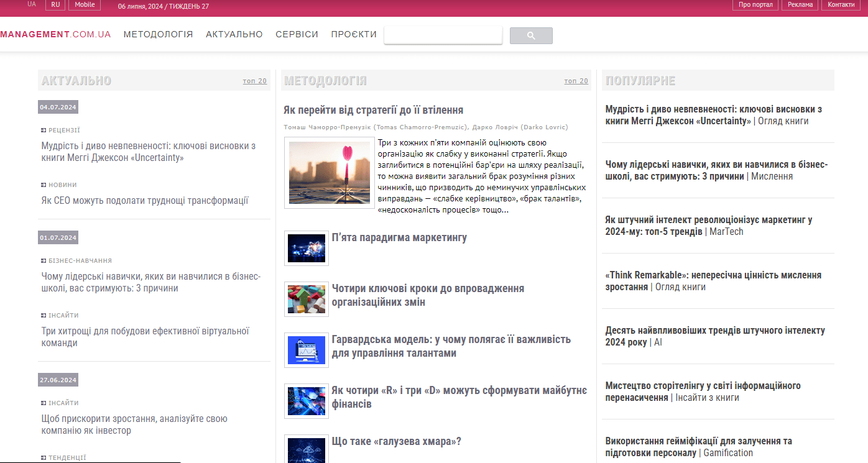
Task: Switch language to RU
Action: (x=55, y=4)
